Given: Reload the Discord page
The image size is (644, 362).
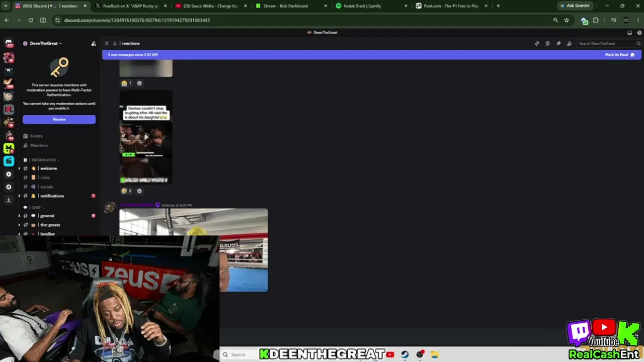Looking at the screenshot, I should (x=31, y=20).
